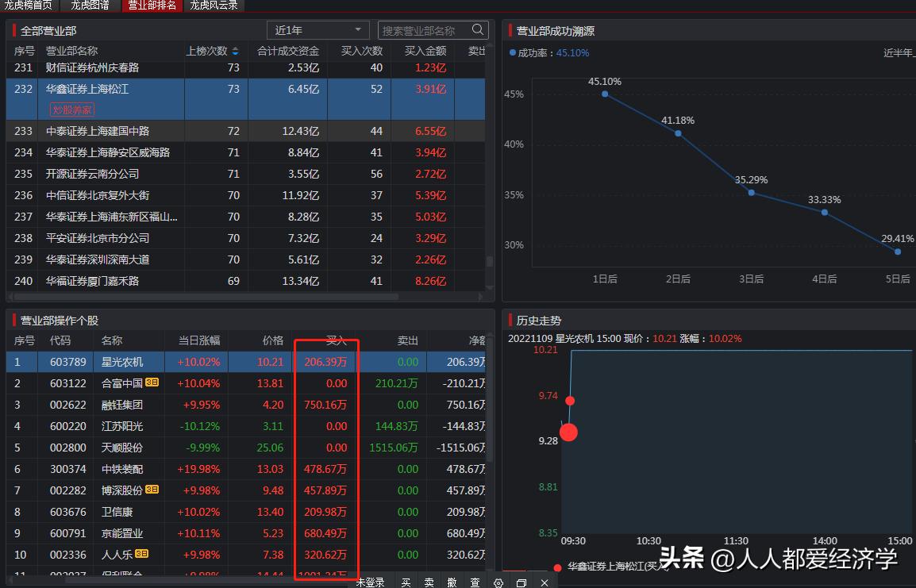Open the 近半年 range selector in 营业部成功溯源
Viewport: 916px width, 588px height.
point(899,53)
